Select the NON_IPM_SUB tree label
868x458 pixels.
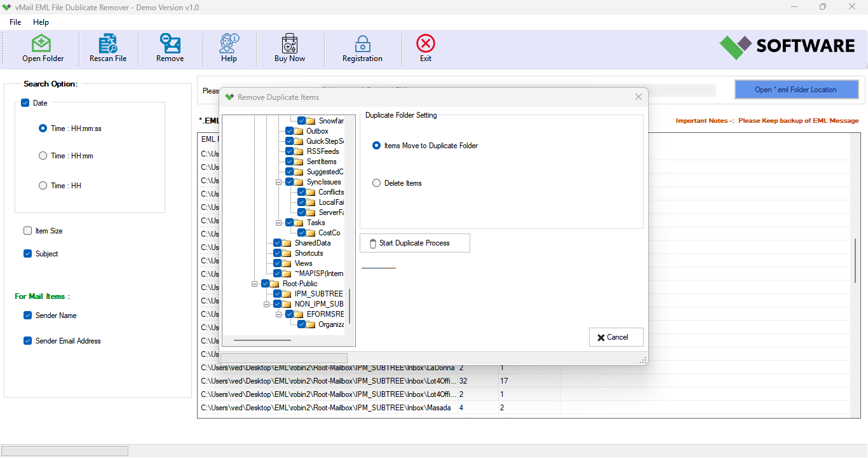[319, 304]
